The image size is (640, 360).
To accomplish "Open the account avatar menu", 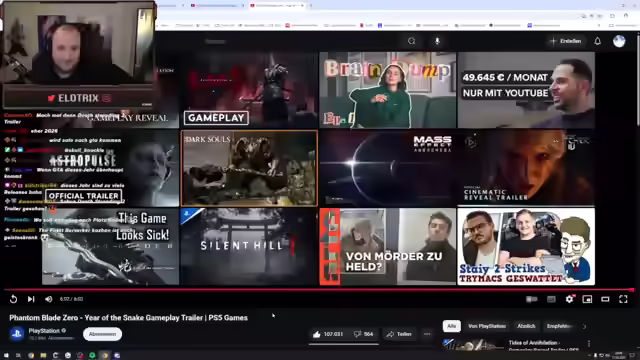I will point(619,41).
